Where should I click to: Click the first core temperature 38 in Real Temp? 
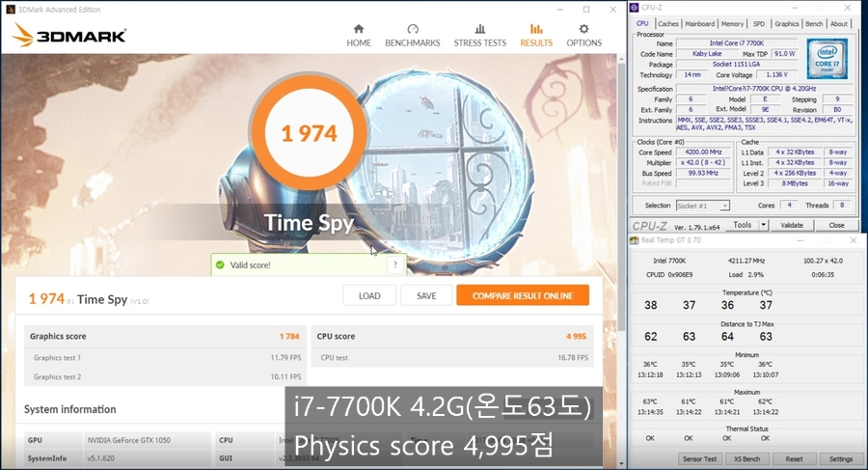pos(651,305)
